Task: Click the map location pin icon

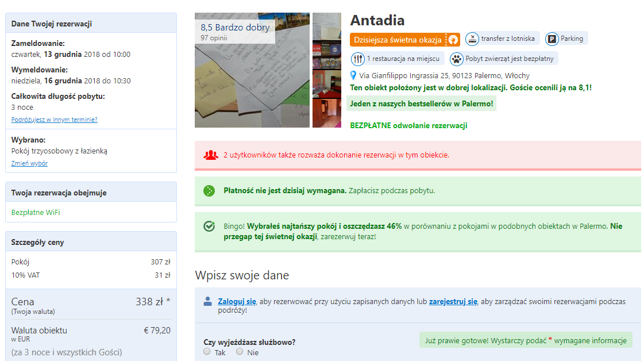Action: tap(353, 75)
